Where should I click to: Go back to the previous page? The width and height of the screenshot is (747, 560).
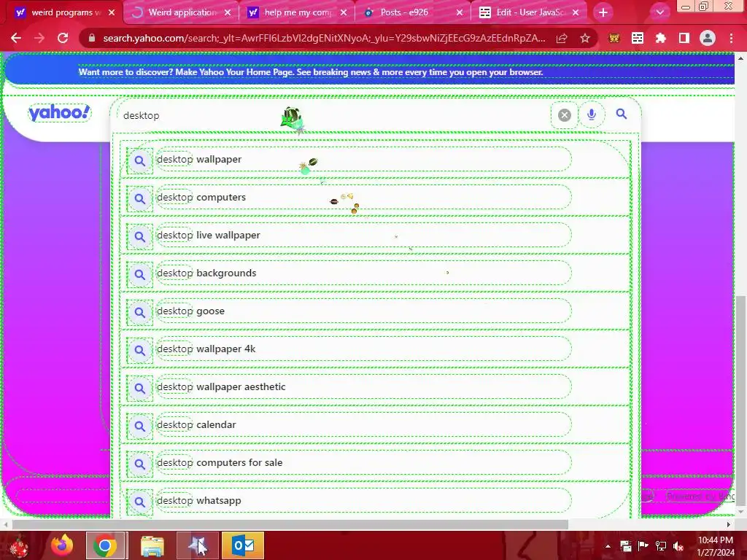pyautogui.click(x=16, y=38)
